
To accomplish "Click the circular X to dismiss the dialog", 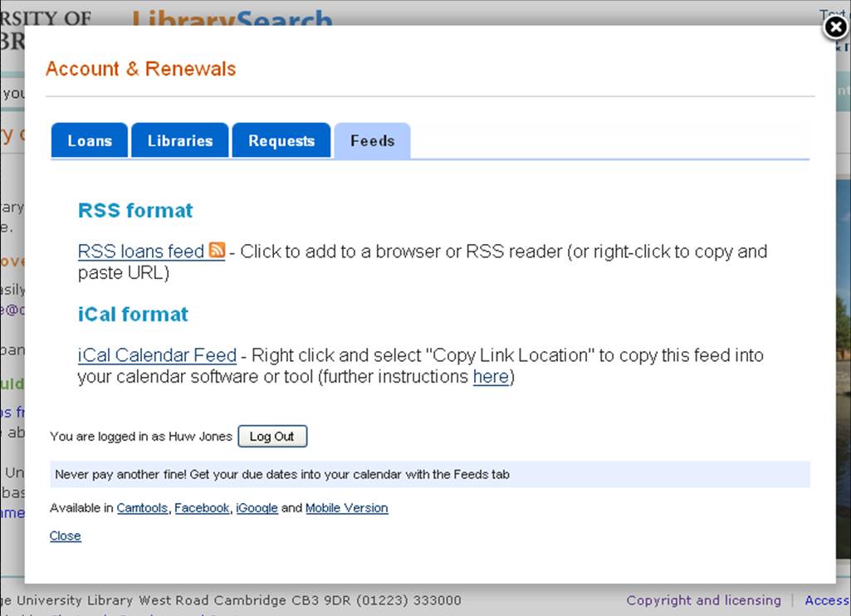I will [834, 27].
